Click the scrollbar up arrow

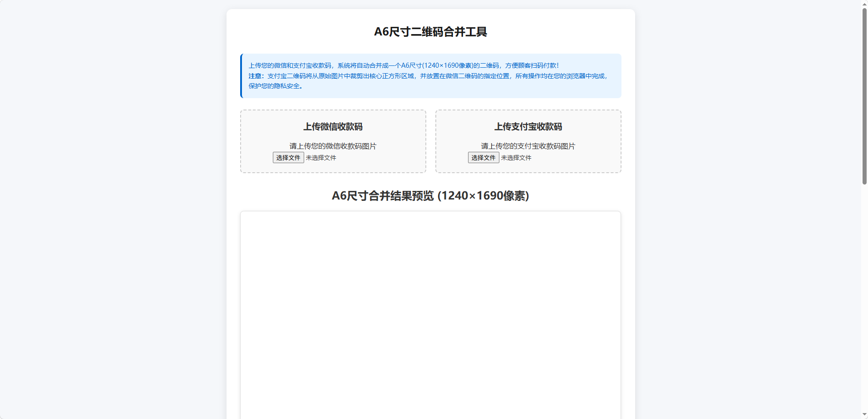click(x=864, y=4)
